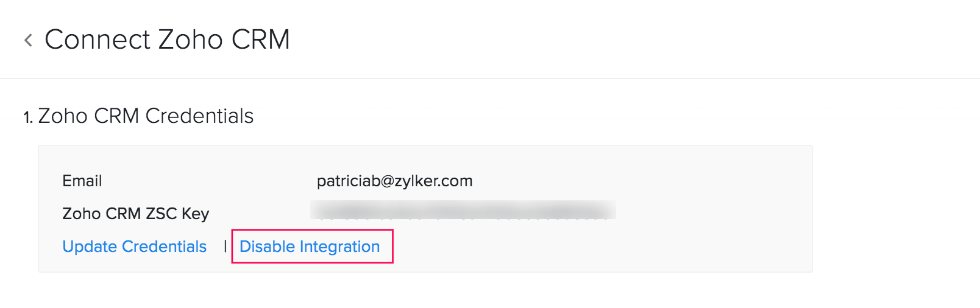This screenshot has height=308, width=980.
Task: Click the word "Key" in the ZSC label
Action: [195, 214]
